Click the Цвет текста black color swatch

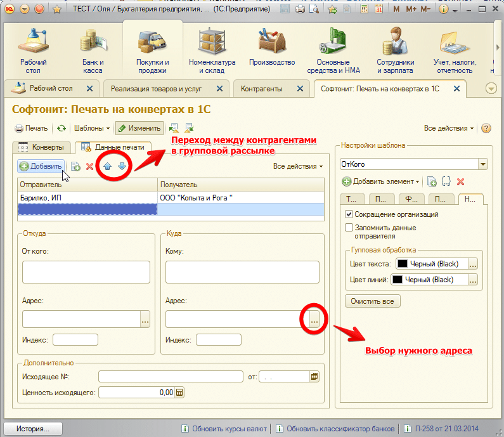point(402,264)
